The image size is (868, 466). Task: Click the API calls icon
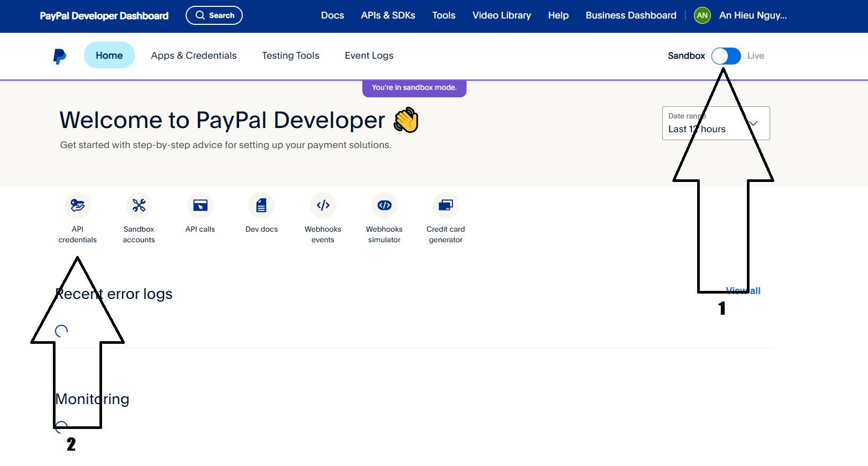click(x=200, y=205)
